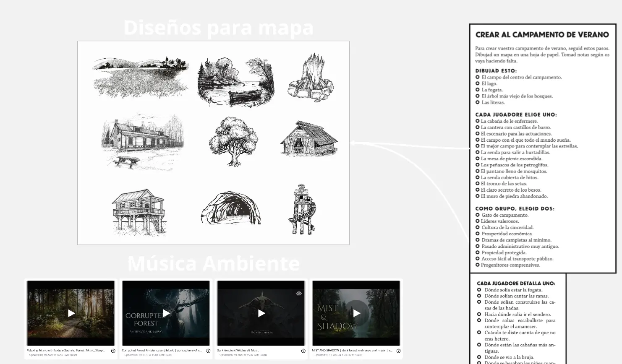This screenshot has height=364, width=622.
Task: Select the 'Diseños para mapa' heading
Action: [x=219, y=28]
